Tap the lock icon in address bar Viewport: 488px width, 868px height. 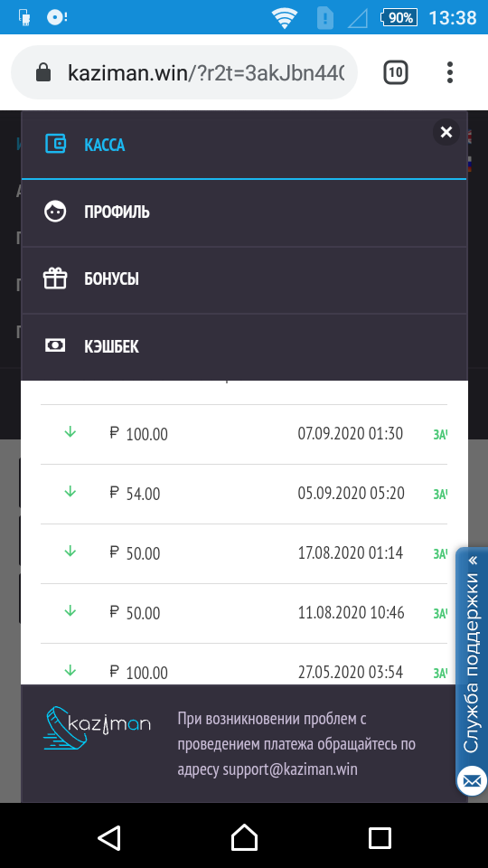pyautogui.click(x=43, y=72)
